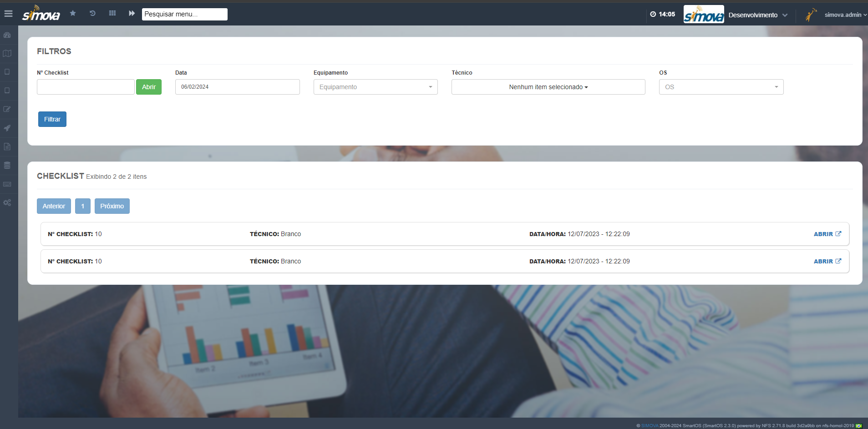The width and height of the screenshot is (868, 429).
Task: Open the document sidebar icon
Action: [7, 146]
